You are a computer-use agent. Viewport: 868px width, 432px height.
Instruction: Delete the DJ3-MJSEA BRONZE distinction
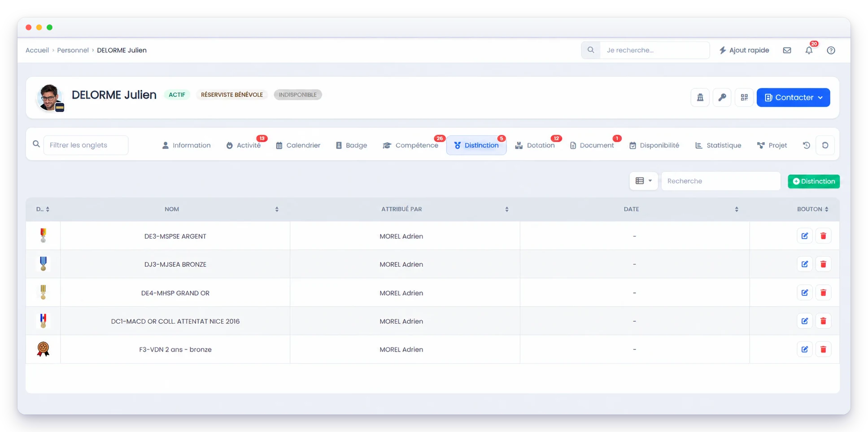tap(823, 264)
